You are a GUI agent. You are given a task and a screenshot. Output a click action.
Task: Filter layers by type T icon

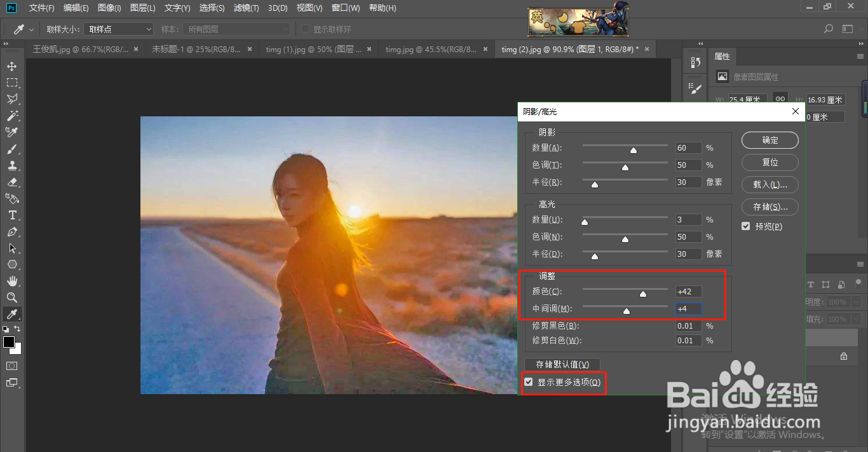tap(811, 284)
